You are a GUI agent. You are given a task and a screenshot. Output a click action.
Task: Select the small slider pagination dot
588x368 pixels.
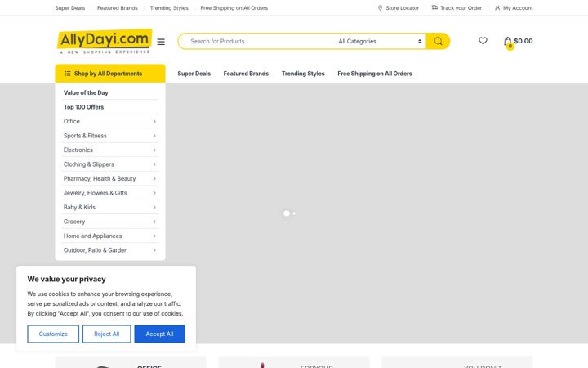click(294, 213)
